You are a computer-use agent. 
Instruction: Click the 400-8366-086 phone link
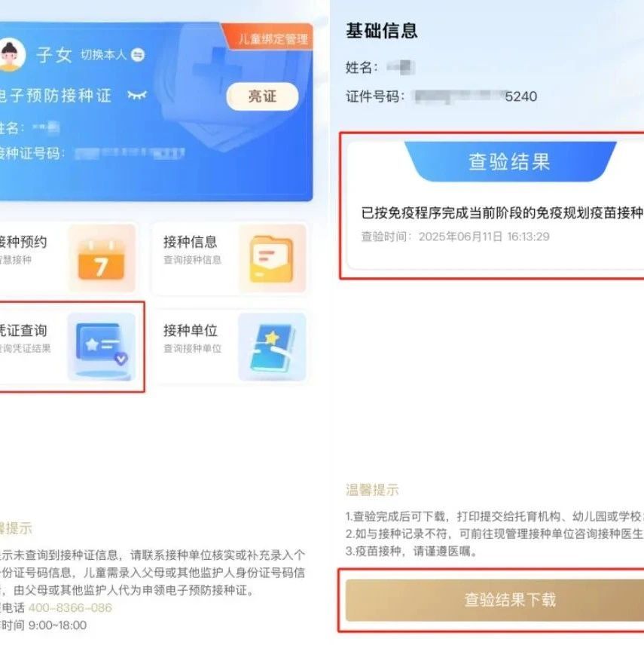70,607
